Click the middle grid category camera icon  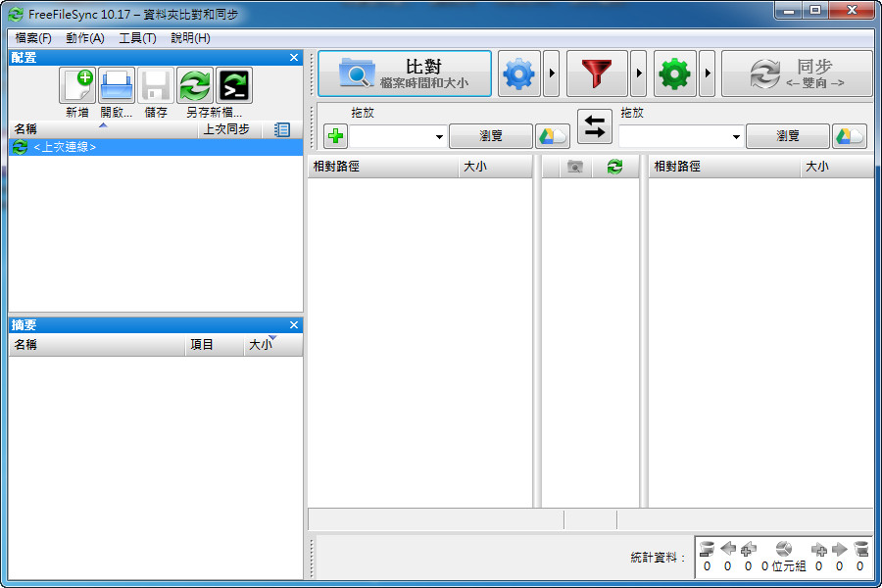(575, 167)
